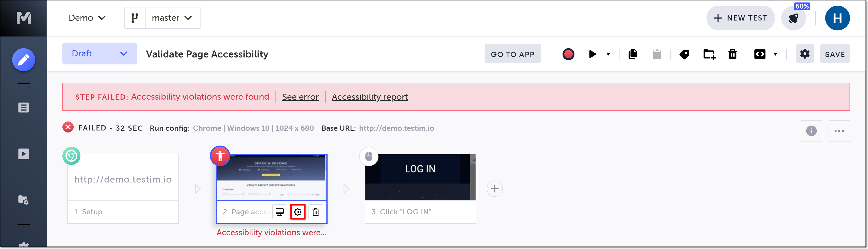868x249 pixels.
Task: Click the copy steps icon
Action: pos(633,54)
